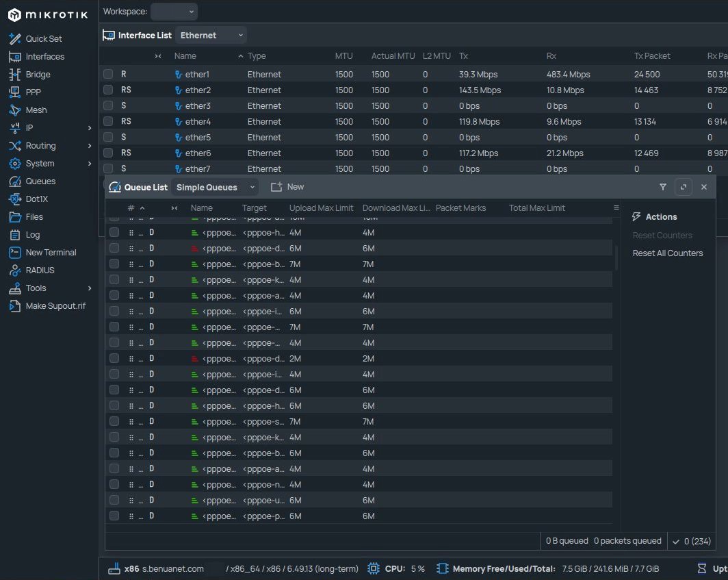This screenshot has width=728, height=580.
Task: Click the "0 (234)" selection count
Action: tap(697, 542)
